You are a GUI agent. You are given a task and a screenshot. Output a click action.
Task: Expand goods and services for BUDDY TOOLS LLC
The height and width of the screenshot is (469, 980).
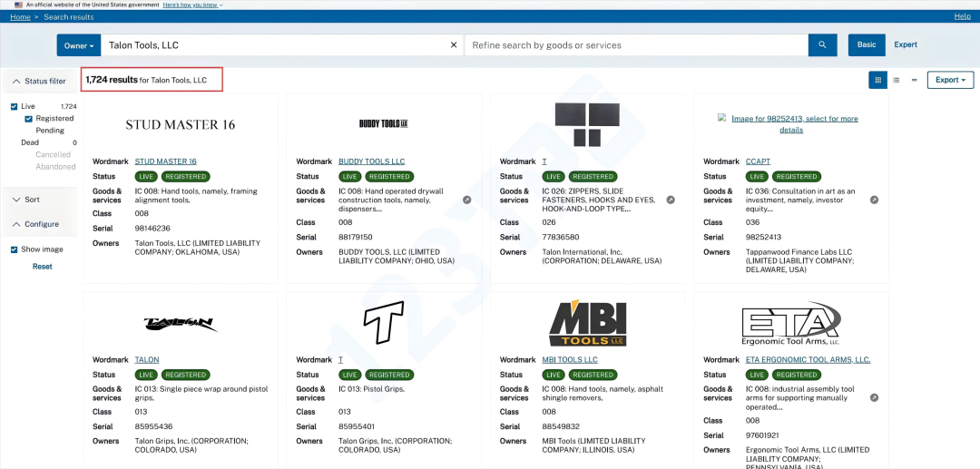pos(467,200)
